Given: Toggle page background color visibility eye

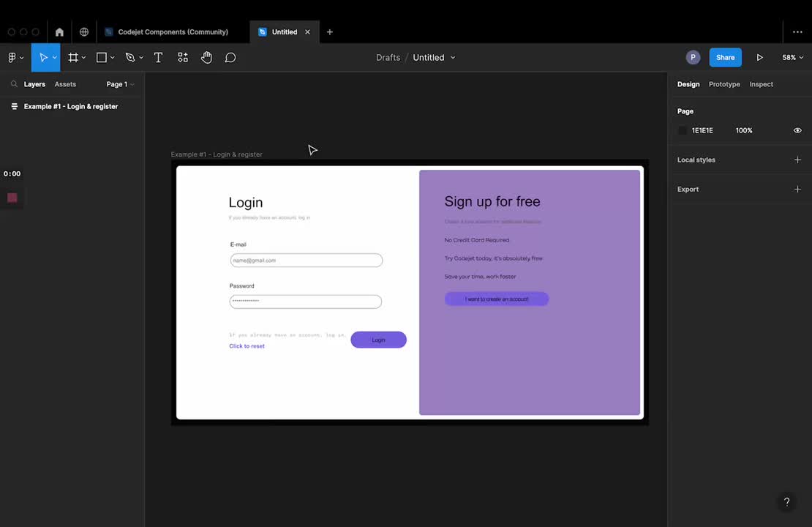Looking at the screenshot, I should 797,130.
